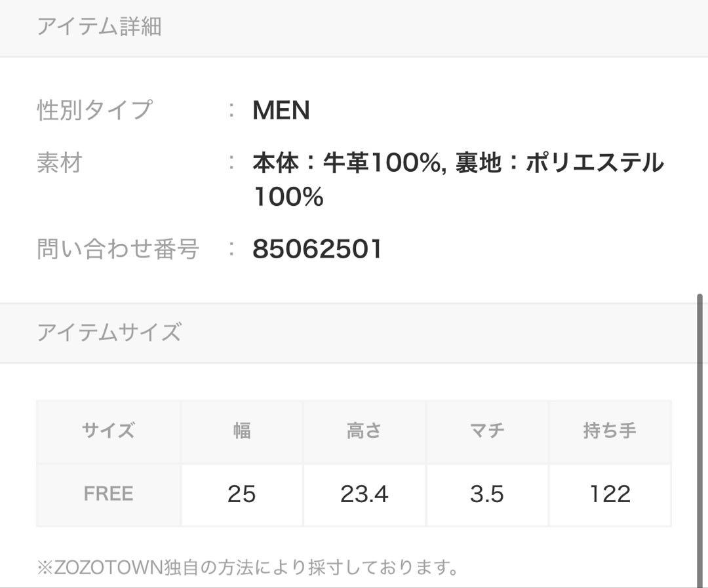Select the 素材 material label
This screenshot has height=588, width=708.
pyautogui.click(x=60, y=163)
